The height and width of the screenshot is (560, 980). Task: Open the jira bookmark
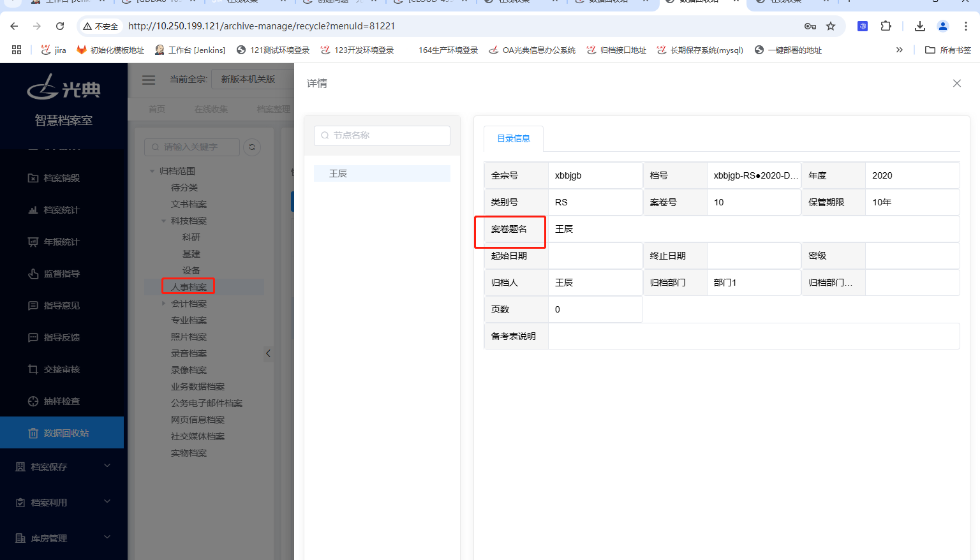pyautogui.click(x=54, y=50)
